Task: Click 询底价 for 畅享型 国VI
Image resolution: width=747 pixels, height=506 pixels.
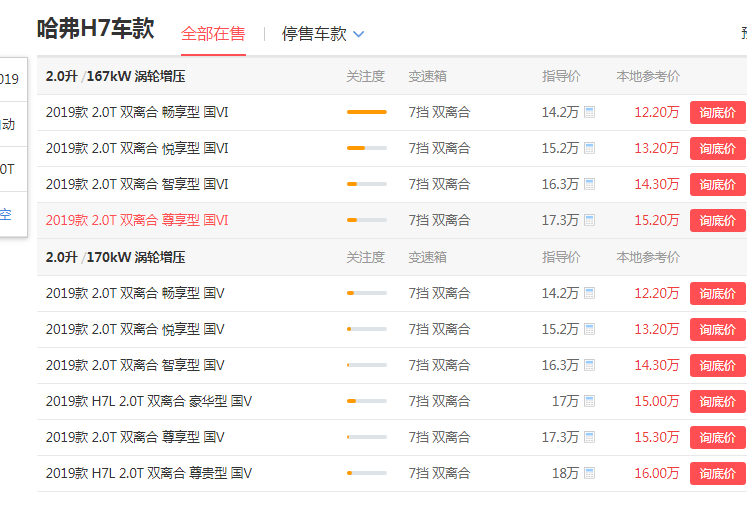Action: coord(717,112)
